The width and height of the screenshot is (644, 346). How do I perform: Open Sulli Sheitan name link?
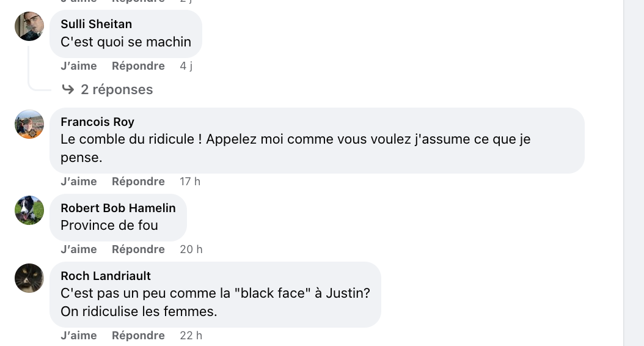(x=96, y=24)
